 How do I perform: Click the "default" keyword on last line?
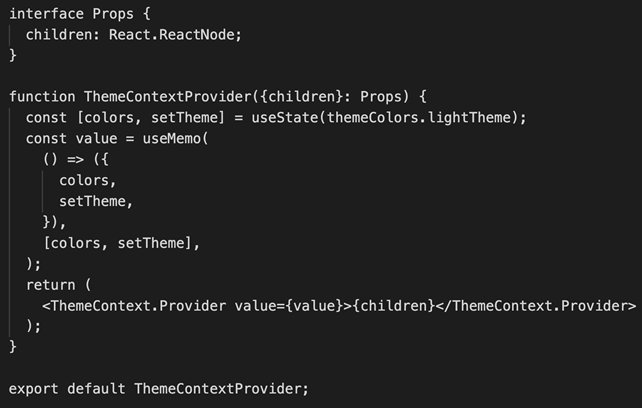click(x=97, y=387)
